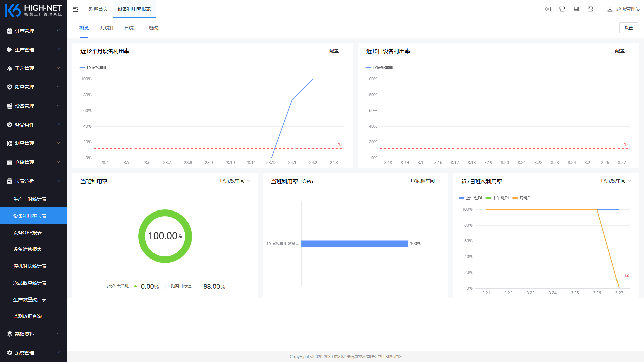Select the 设备利用率报表 page tab
This screenshot has height=362, width=644.
(134, 9)
